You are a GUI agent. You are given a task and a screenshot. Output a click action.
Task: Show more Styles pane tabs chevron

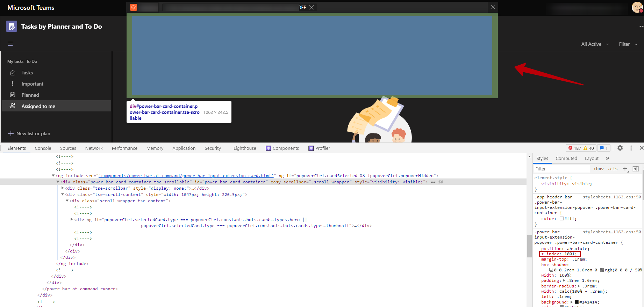608,158
